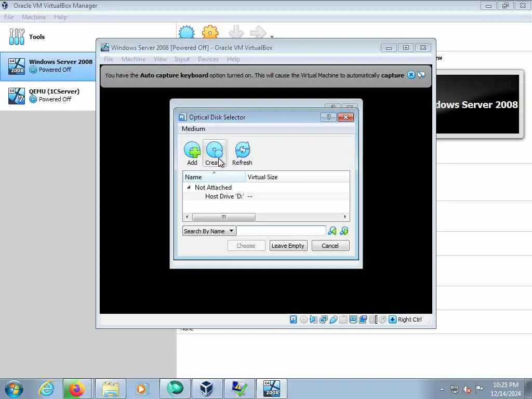Click the Windows Start button
Viewport: 532px width, 399px height.
coord(14,389)
